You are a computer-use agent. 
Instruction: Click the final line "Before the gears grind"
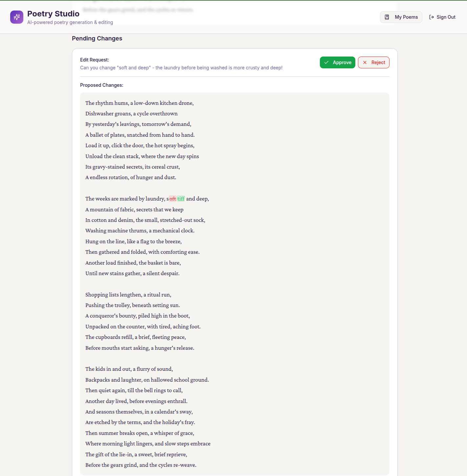141,465
